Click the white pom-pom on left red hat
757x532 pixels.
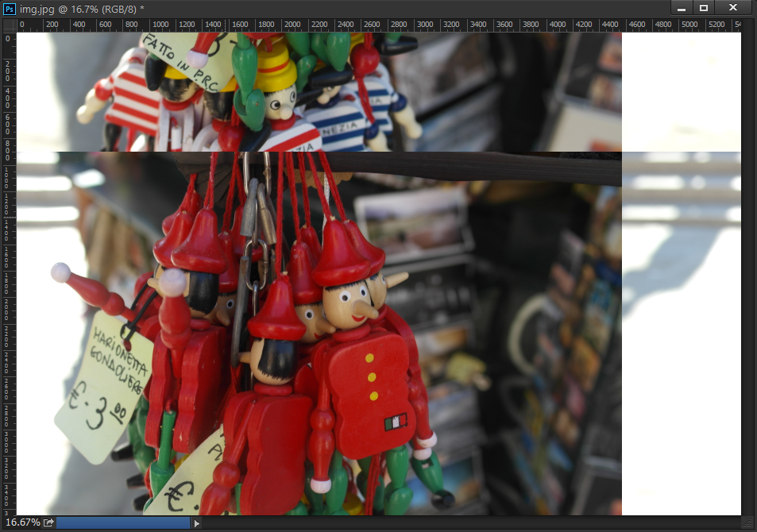pos(60,272)
